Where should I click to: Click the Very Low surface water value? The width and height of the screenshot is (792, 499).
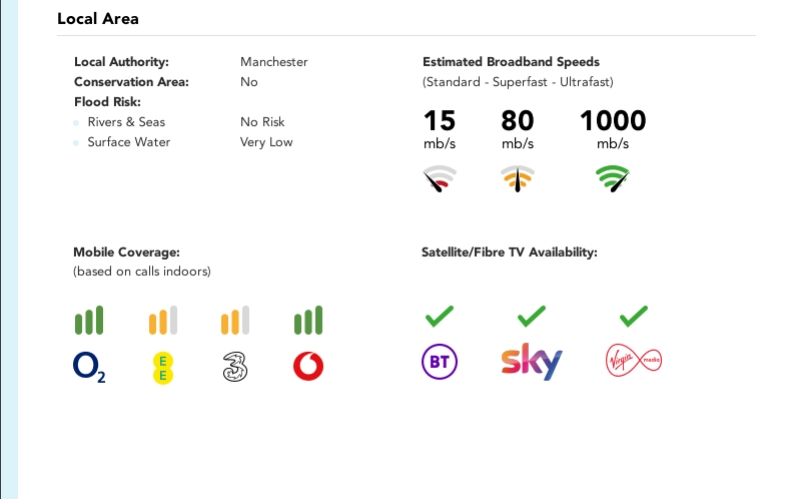[266, 142]
